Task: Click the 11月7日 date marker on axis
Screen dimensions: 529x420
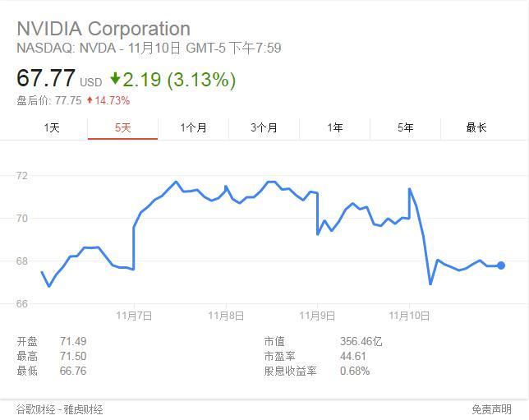Action: (x=134, y=316)
